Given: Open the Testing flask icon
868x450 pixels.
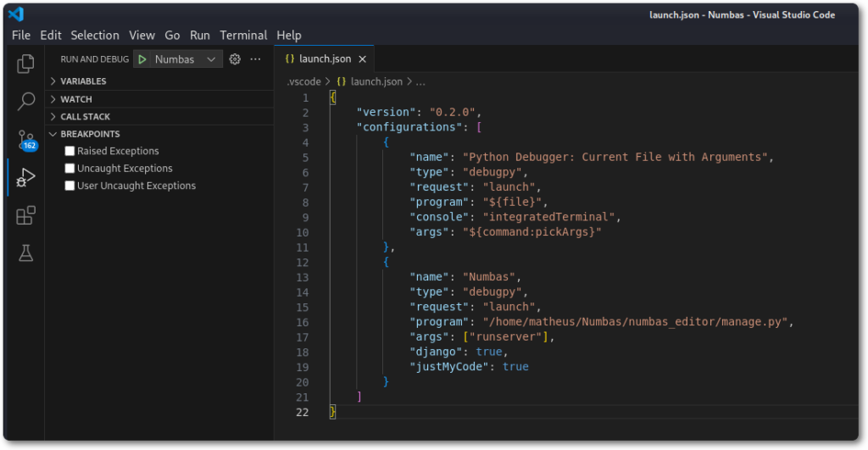Looking at the screenshot, I should pos(26,253).
